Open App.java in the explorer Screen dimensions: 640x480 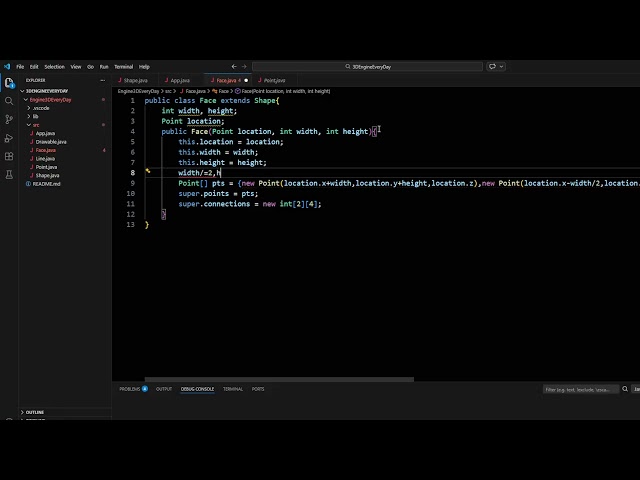click(x=45, y=133)
